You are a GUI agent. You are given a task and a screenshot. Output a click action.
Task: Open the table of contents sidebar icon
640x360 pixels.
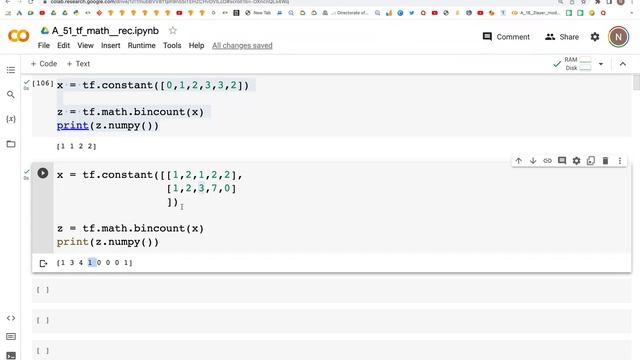[x=11, y=70]
